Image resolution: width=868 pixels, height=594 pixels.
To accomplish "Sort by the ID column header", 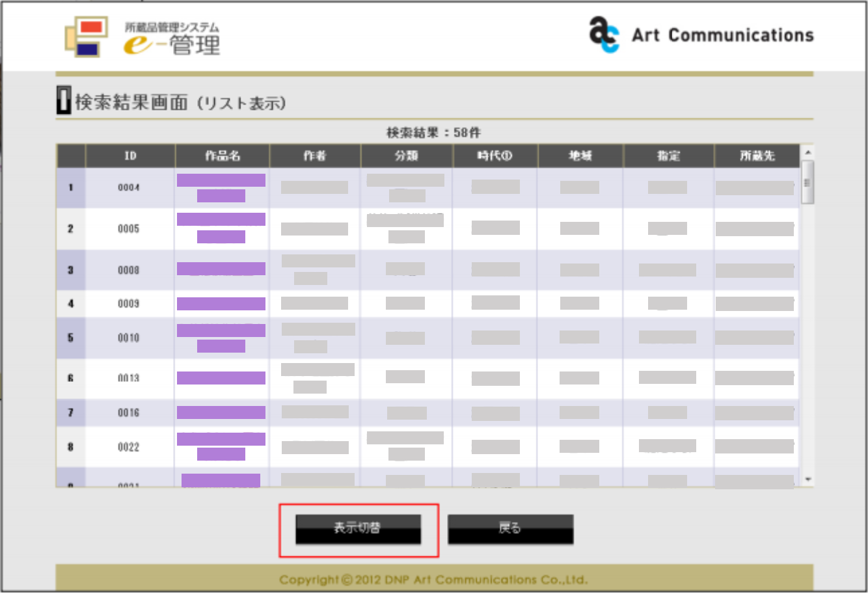I will [130, 156].
